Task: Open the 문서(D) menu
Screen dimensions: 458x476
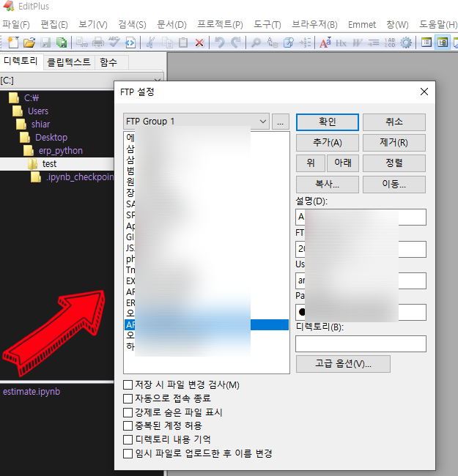Action: pyautogui.click(x=171, y=25)
